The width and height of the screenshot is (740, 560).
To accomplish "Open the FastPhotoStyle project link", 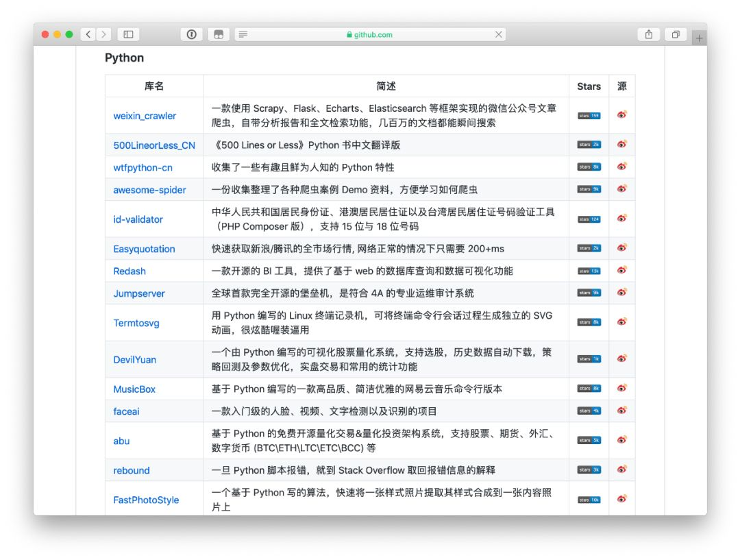I will [146, 500].
